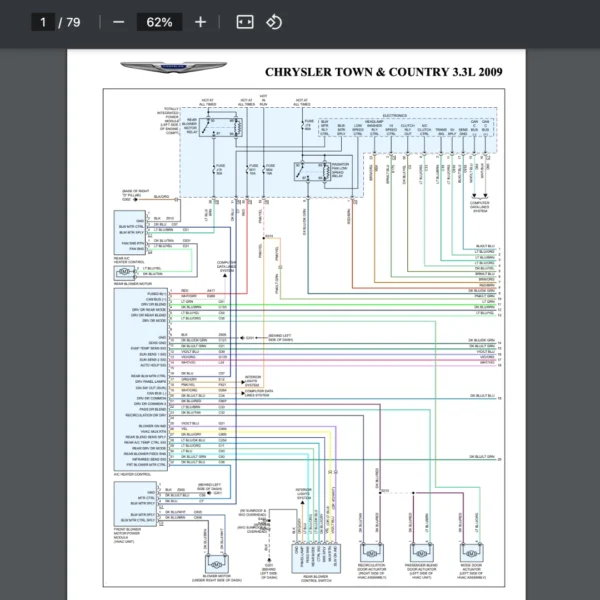Click the zoom in plus icon
Viewport: 600px width, 600px height.
[x=200, y=22]
